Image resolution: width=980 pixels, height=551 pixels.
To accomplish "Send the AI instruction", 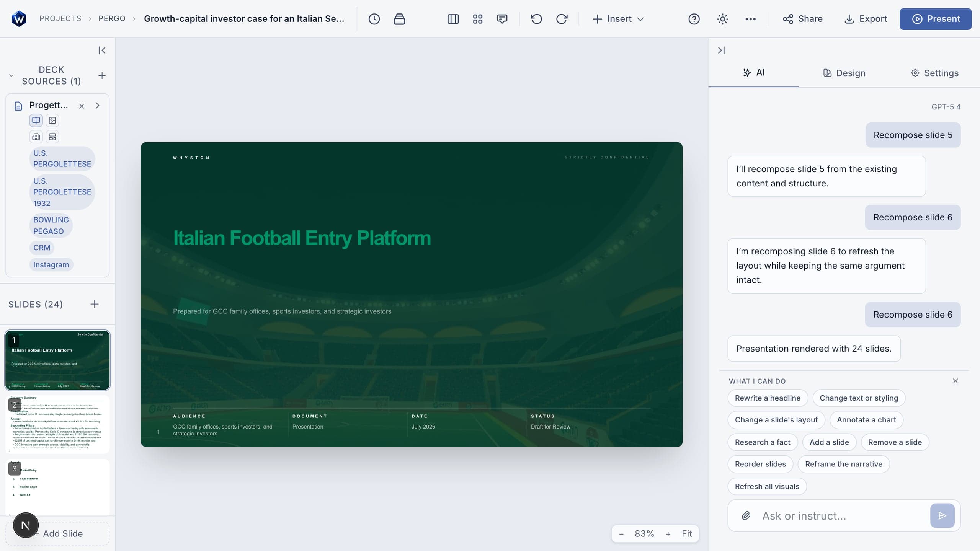I will pyautogui.click(x=942, y=515).
